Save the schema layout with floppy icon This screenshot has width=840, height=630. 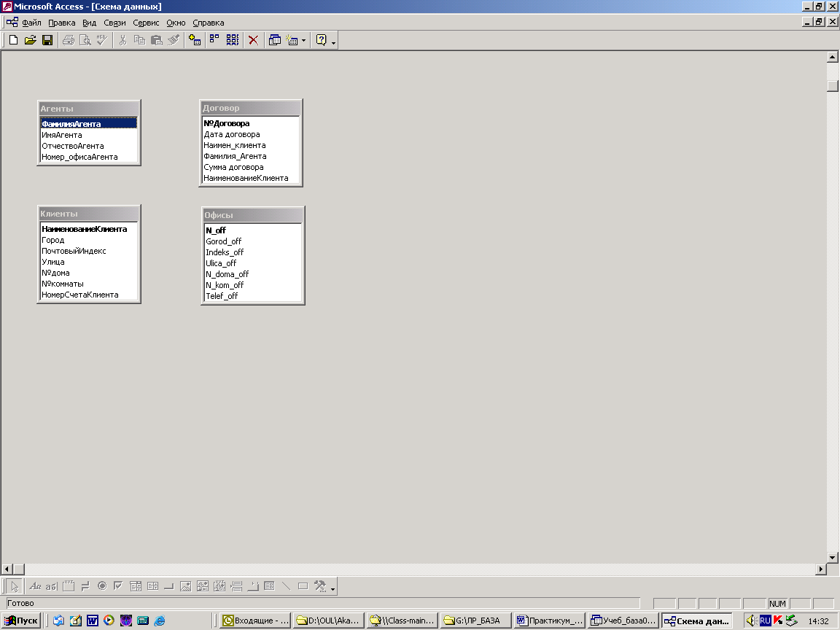[47, 40]
